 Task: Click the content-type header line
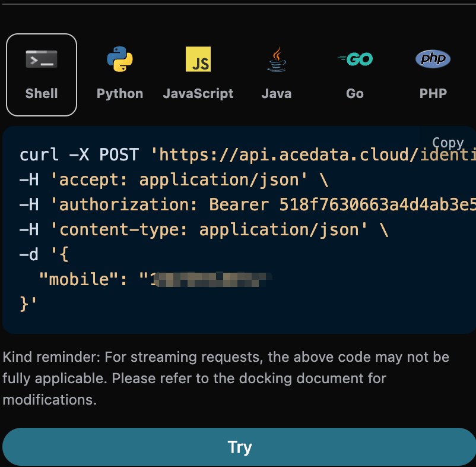pyautogui.click(x=203, y=229)
